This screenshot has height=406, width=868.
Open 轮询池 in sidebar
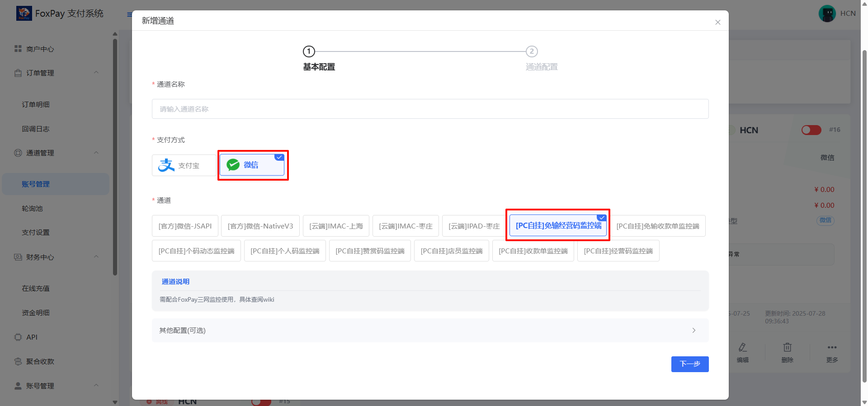(33, 209)
